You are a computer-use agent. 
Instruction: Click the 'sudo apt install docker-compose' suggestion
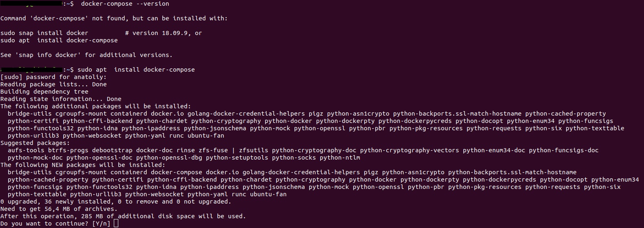click(x=59, y=40)
